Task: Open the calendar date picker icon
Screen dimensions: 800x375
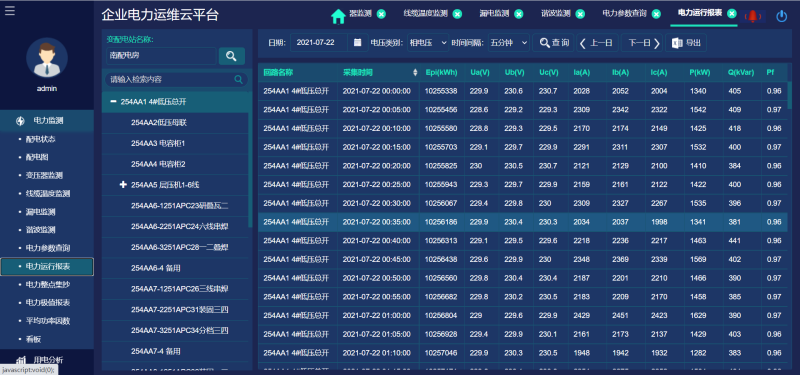Action: [358, 43]
